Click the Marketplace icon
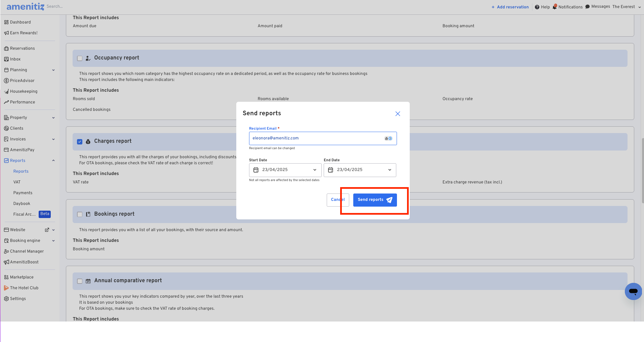 6,277
